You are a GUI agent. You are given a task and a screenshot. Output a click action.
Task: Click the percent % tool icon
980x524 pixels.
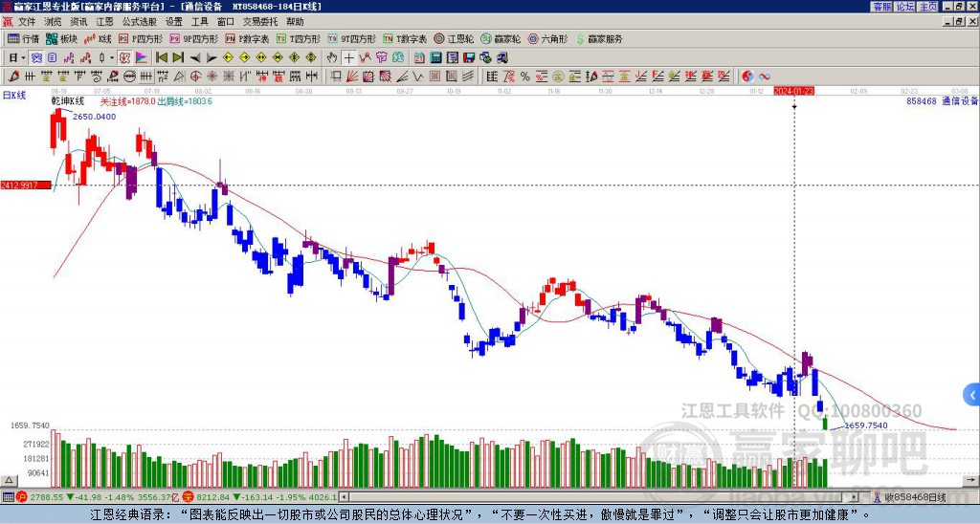click(x=525, y=76)
